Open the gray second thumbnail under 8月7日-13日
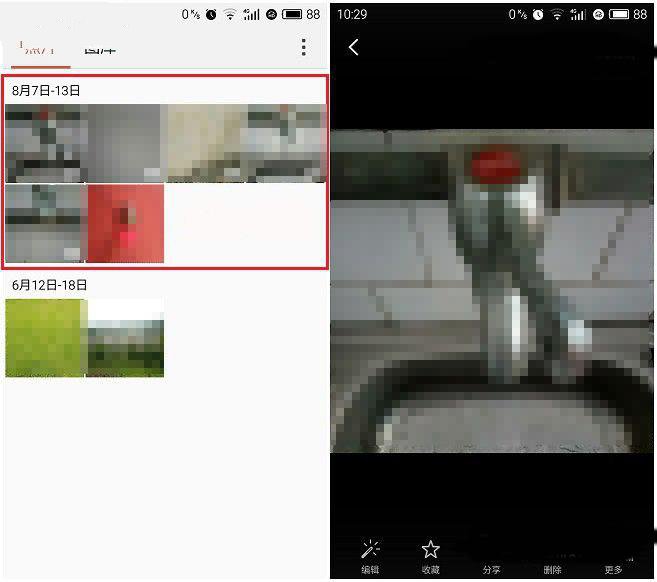Screen dimensions: 657x582 [124, 143]
